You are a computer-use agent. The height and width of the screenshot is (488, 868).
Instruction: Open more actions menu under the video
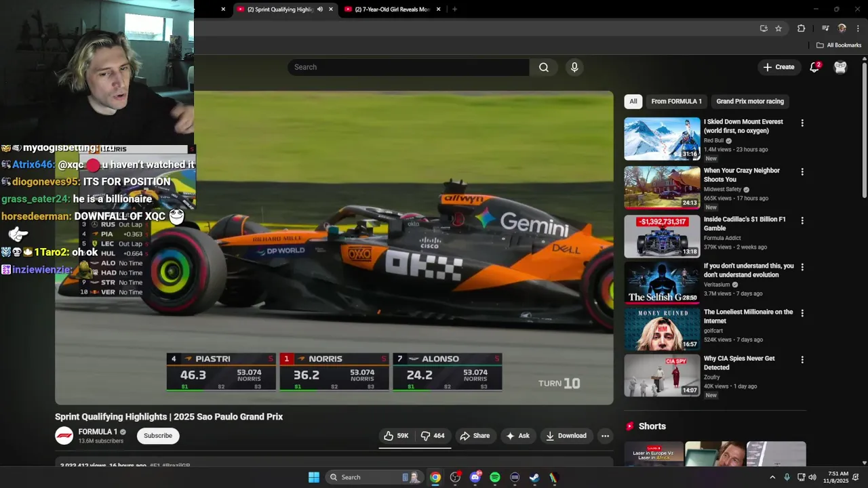605,436
